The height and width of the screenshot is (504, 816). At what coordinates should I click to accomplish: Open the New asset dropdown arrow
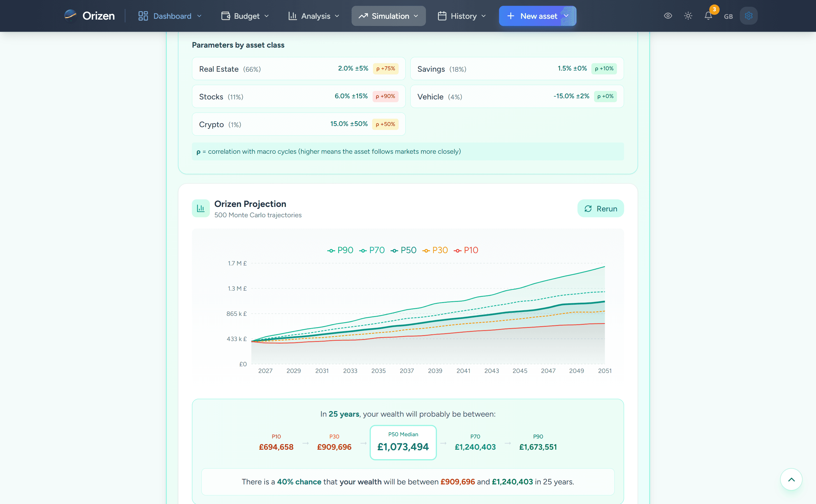click(566, 16)
